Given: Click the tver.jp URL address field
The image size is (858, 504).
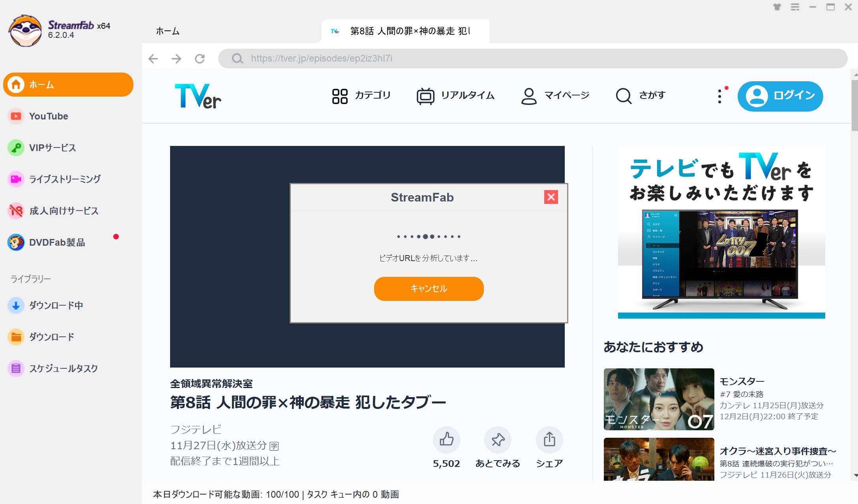Looking at the screenshot, I should coord(533,58).
